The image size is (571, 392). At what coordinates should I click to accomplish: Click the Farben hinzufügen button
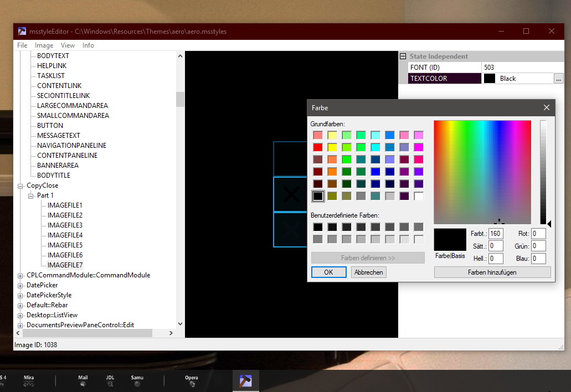(x=492, y=272)
